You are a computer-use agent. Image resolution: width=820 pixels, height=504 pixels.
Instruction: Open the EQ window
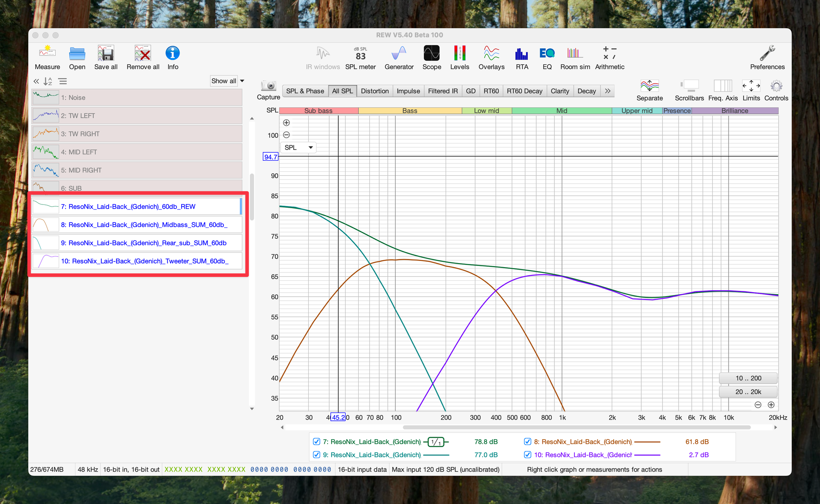(547, 57)
